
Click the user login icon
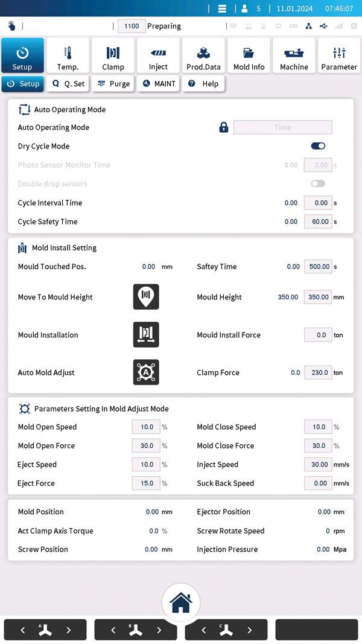pos(244,8)
